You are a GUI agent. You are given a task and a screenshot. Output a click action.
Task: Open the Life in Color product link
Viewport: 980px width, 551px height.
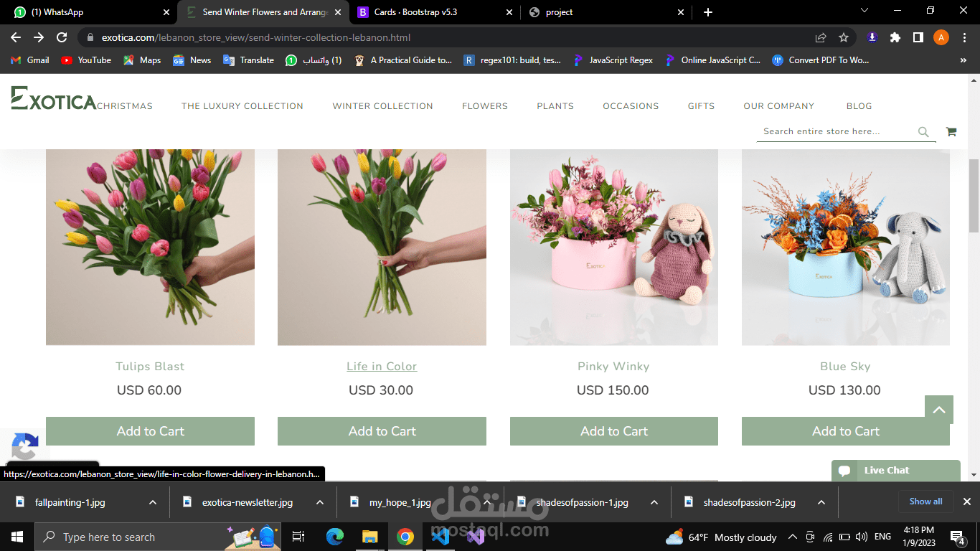[382, 366]
